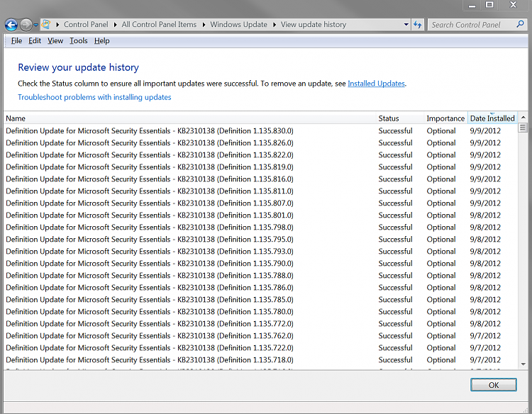532x414 pixels.
Task: Select update Definition 1.135.826.0 row
Action: [x=260, y=143]
